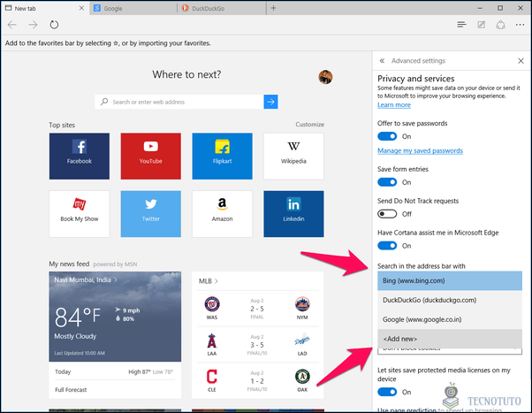Toggle Cortana assist in Microsoft Edge
Screen dimensions: 532x413
[x=387, y=246]
